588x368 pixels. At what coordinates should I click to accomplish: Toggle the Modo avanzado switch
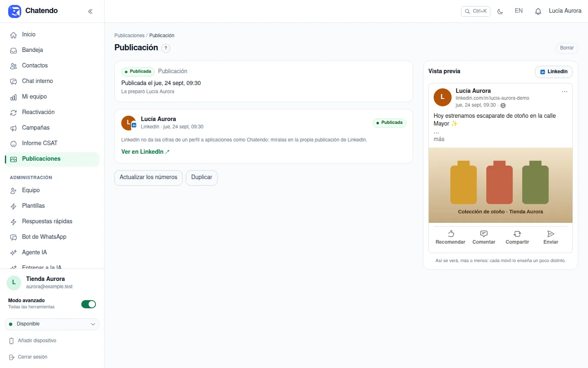click(89, 304)
